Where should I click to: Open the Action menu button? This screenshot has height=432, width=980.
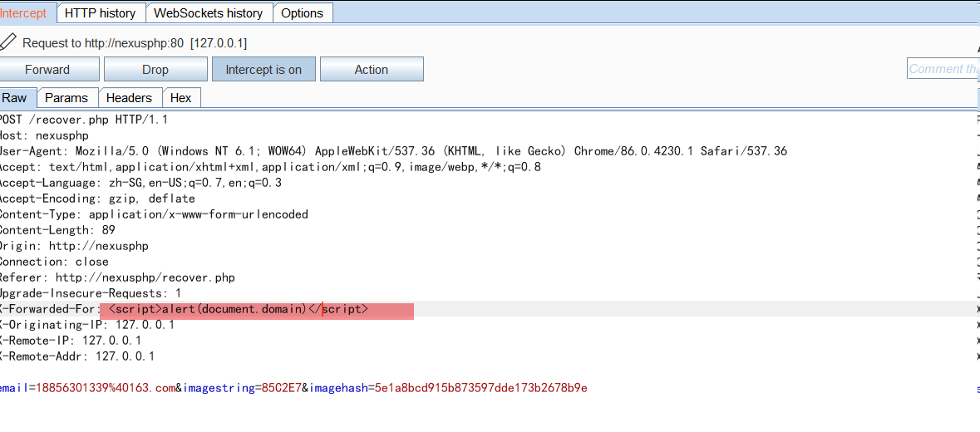372,69
